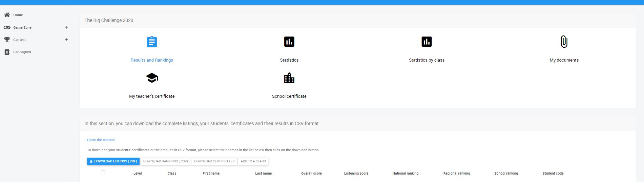644x182 pixels.
Task: Click Download Rankings (.CSV) button
Action: [x=166, y=161]
